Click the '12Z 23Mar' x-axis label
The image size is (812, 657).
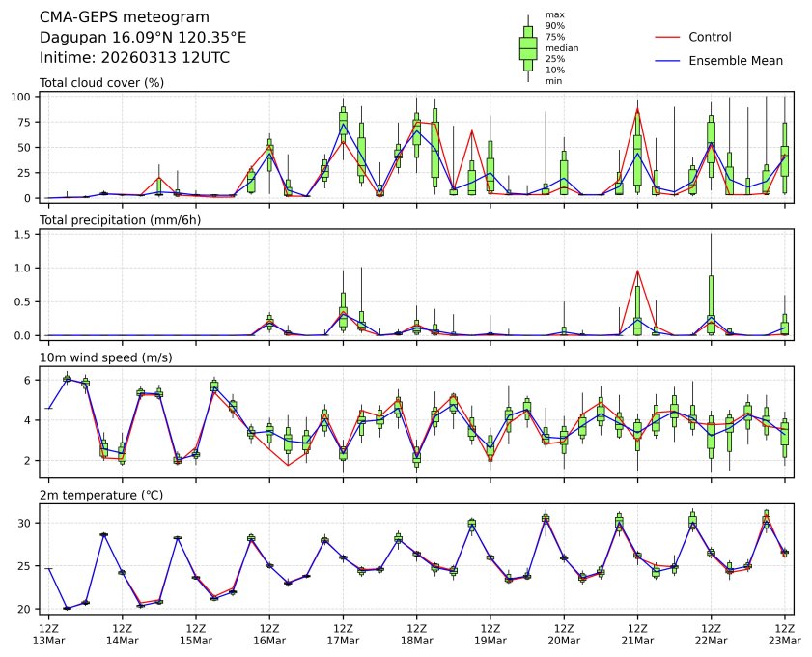click(784, 634)
